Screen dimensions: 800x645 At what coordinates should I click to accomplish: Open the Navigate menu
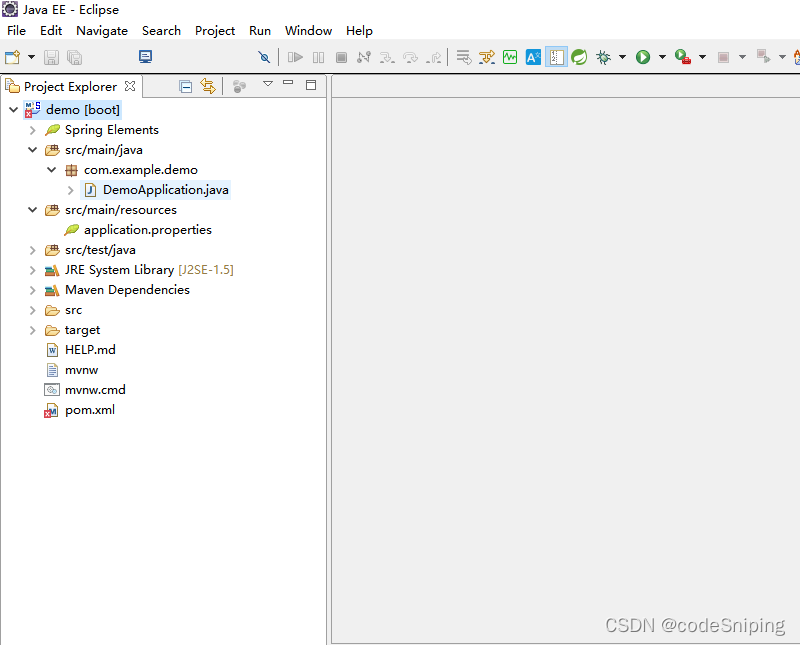pyautogui.click(x=102, y=31)
